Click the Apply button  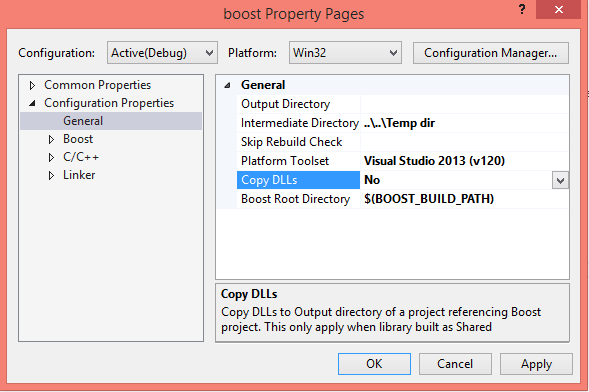point(536,364)
